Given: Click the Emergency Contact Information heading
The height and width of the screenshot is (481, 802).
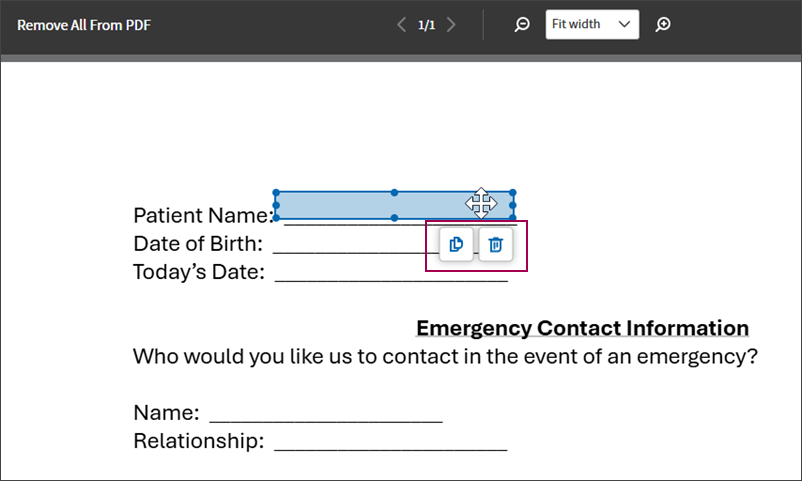Looking at the screenshot, I should coord(583,328).
